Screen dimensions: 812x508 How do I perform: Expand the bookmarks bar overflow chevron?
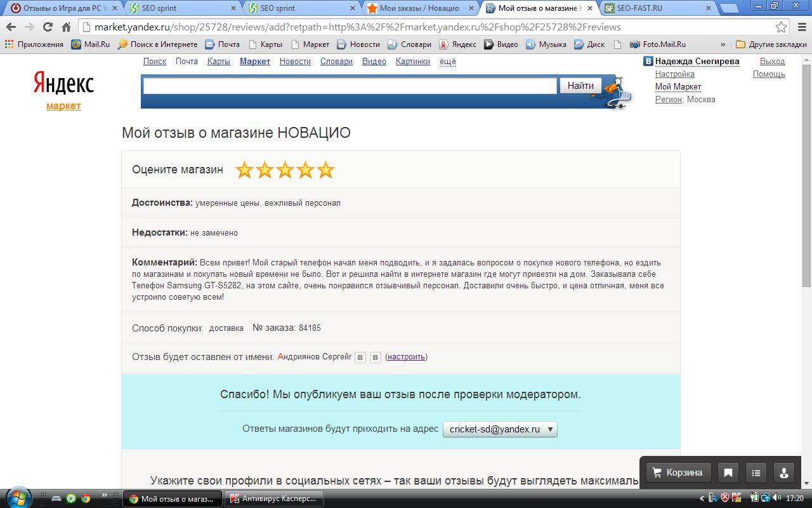(723, 44)
